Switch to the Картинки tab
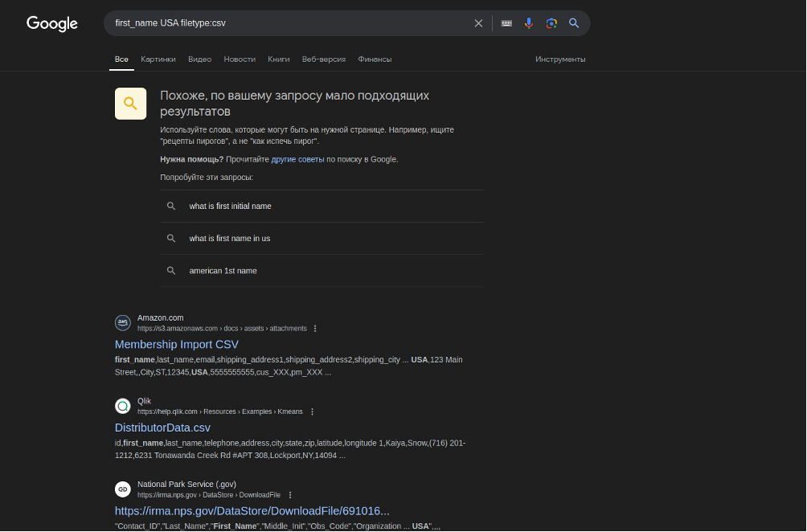Image resolution: width=807 pixels, height=532 pixels. [158, 59]
